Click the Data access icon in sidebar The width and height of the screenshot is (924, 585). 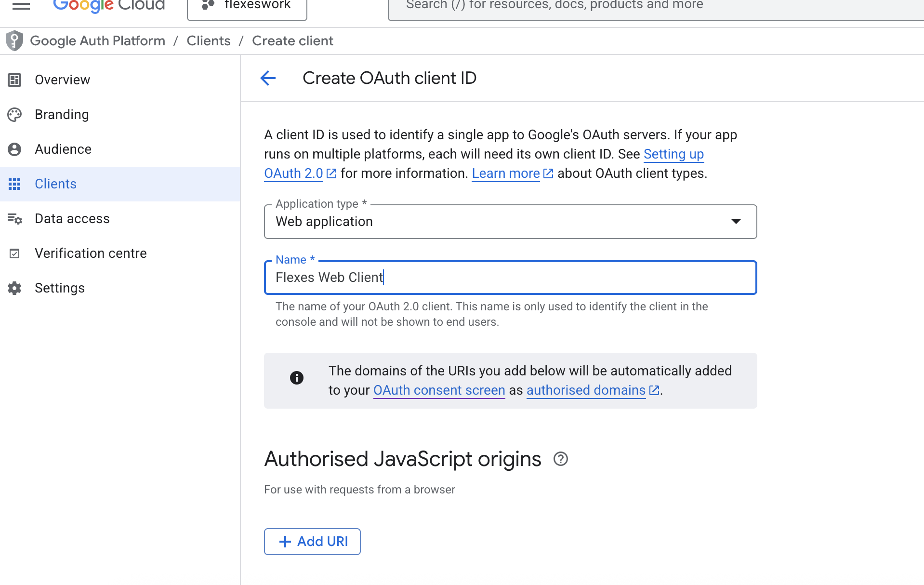pyautogui.click(x=14, y=219)
